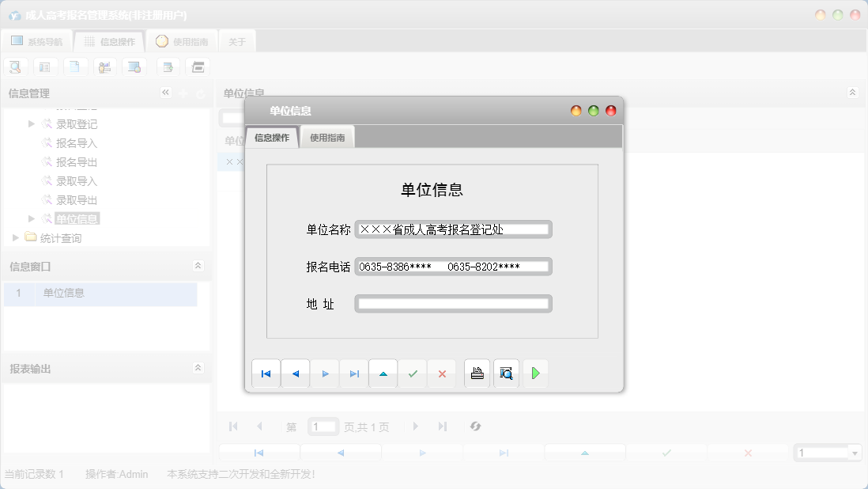Click the search magnifier toolbar icon
This screenshot has width=868, height=489.
pyautogui.click(x=16, y=67)
